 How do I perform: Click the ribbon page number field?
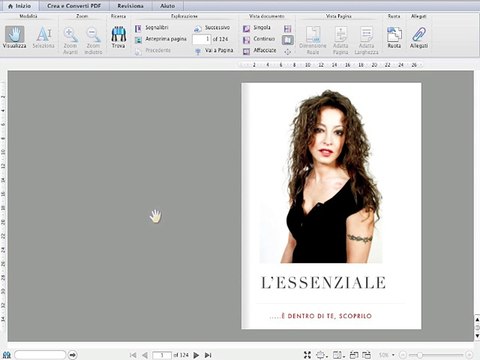click(x=202, y=39)
